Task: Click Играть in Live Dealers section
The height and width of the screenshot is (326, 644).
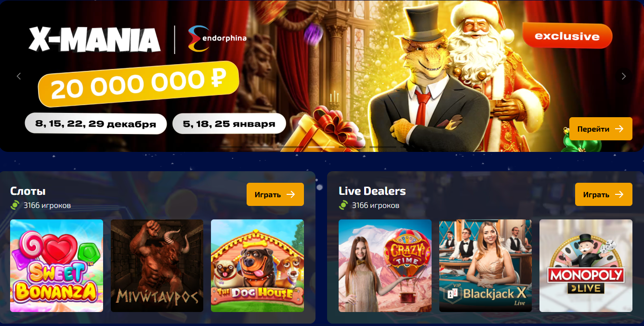Action: (604, 194)
